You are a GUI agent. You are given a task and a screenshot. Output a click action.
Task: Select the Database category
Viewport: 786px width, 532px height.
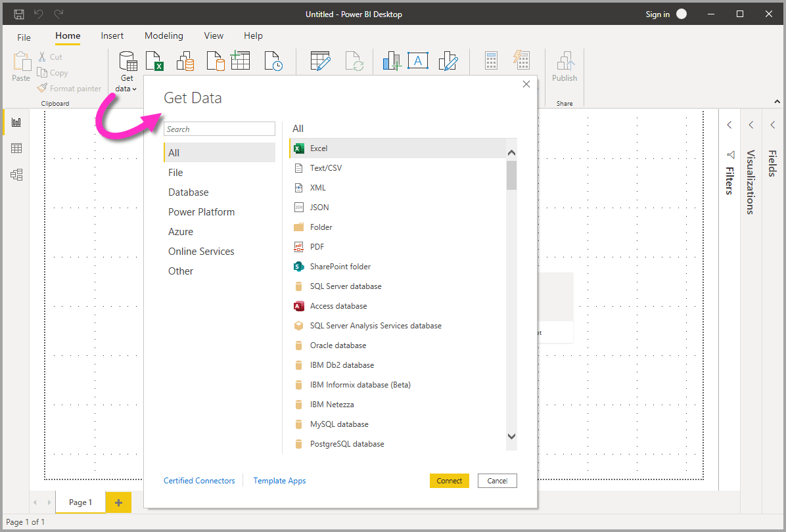tap(188, 192)
